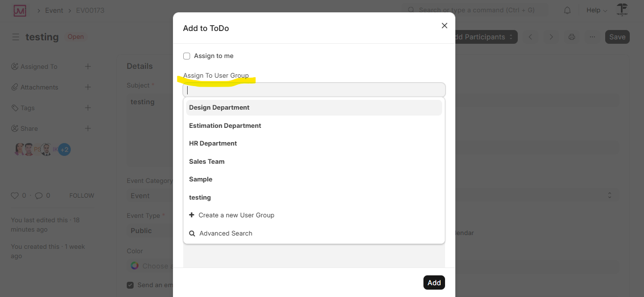Open the three-dot more options menu
The height and width of the screenshot is (297, 644).
tap(593, 37)
